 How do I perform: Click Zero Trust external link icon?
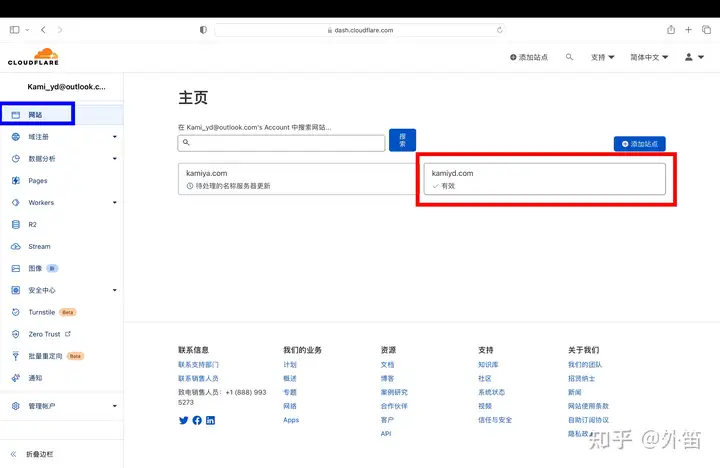click(x=68, y=334)
